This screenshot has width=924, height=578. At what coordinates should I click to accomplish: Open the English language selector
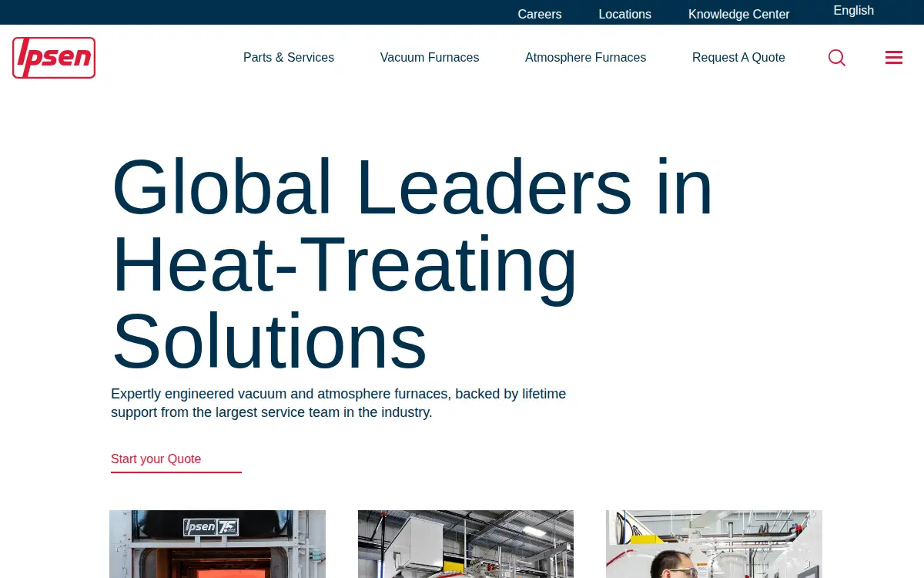(x=854, y=11)
